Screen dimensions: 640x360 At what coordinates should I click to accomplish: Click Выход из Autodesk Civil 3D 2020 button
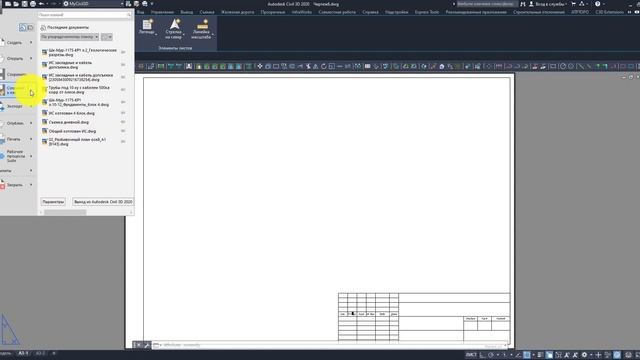(103, 202)
